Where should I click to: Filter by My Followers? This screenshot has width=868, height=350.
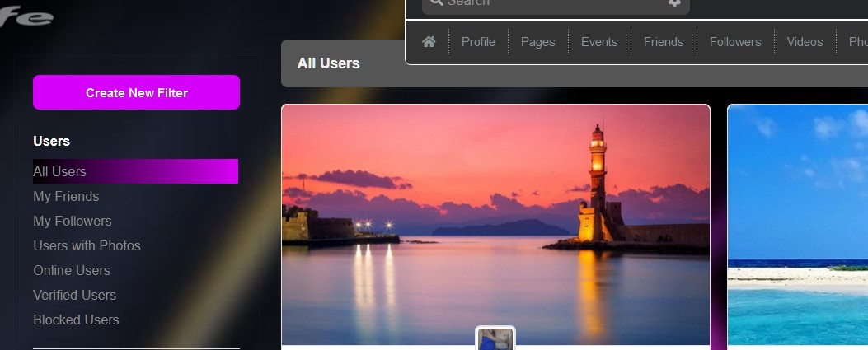(73, 221)
